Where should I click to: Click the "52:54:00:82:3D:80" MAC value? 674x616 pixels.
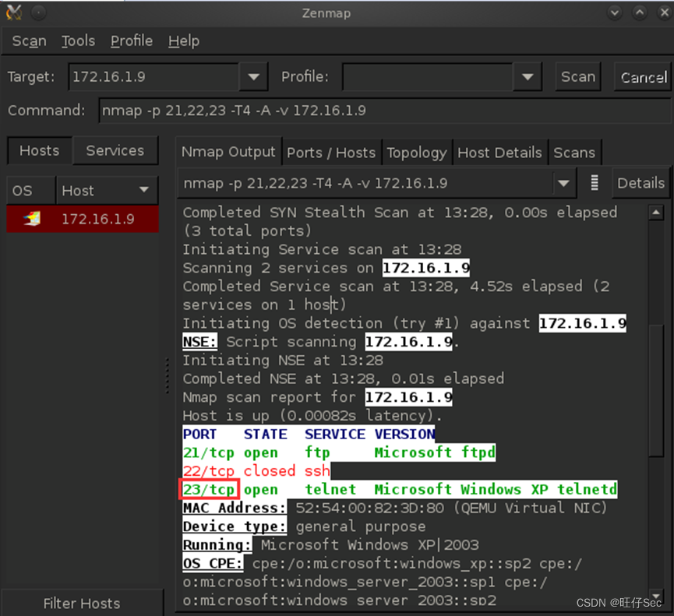pos(369,508)
